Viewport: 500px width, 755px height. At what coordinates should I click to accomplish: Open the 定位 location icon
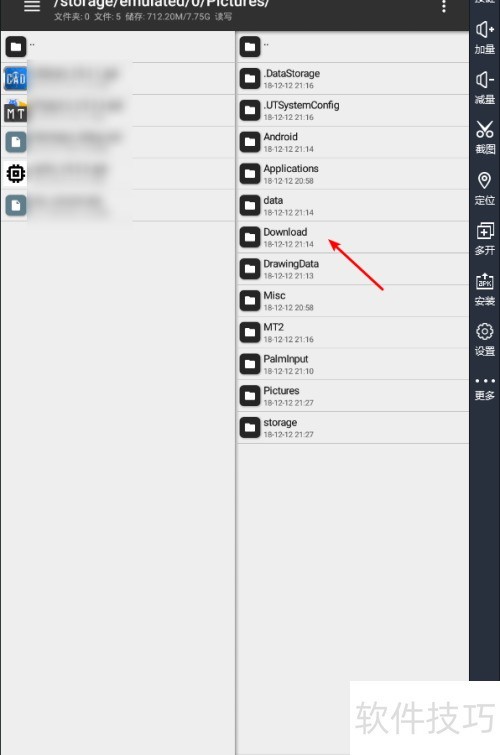485,188
